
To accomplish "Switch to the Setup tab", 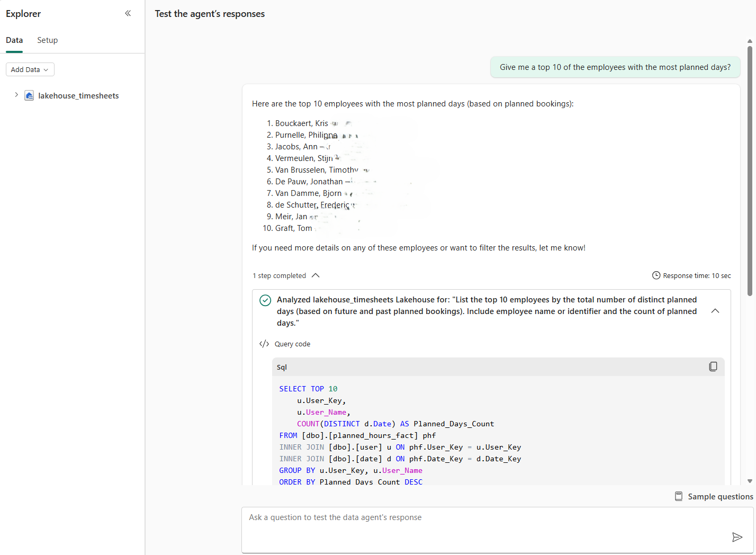I will (x=47, y=40).
